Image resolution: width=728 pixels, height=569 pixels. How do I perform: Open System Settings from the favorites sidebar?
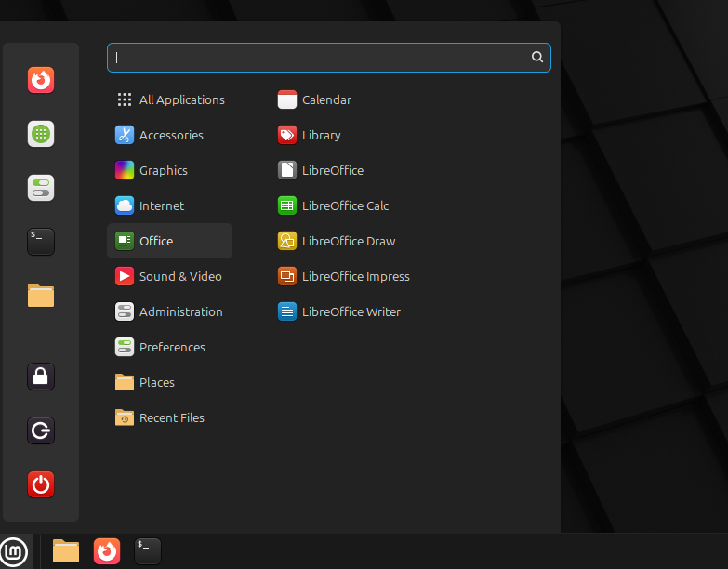[41, 188]
